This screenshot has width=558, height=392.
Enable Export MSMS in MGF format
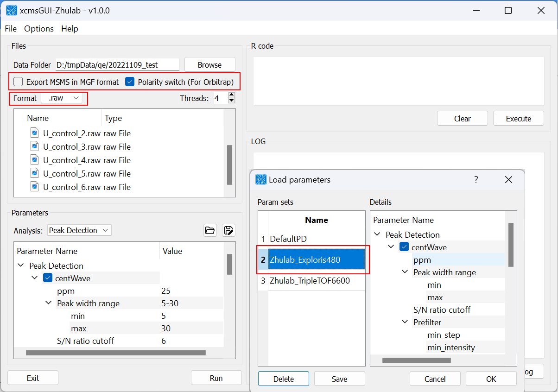[18, 82]
